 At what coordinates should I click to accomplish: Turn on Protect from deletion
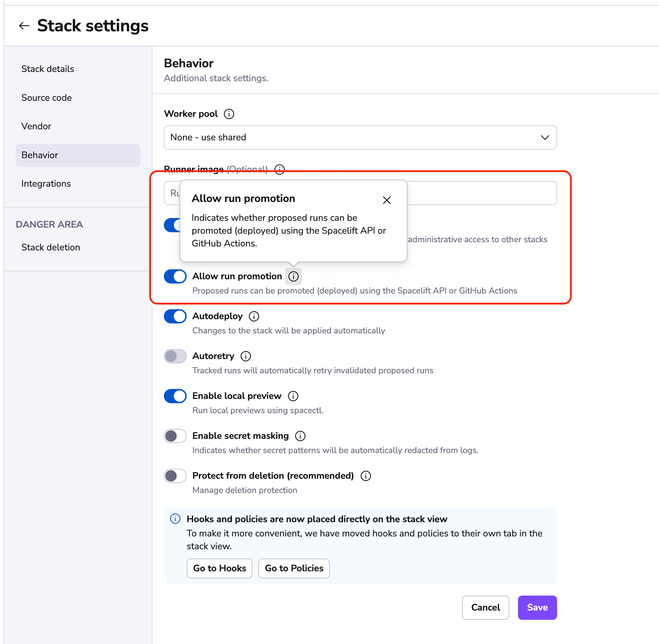(x=175, y=476)
